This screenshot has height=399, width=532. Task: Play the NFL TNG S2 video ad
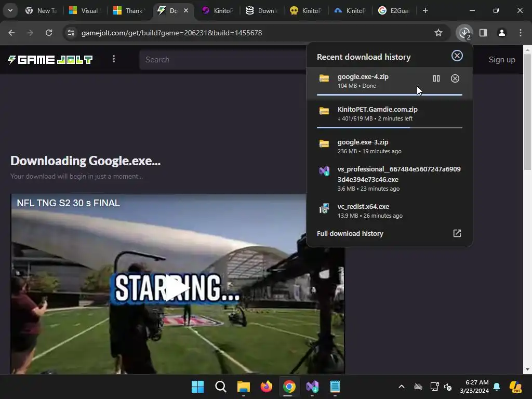point(177,288)
